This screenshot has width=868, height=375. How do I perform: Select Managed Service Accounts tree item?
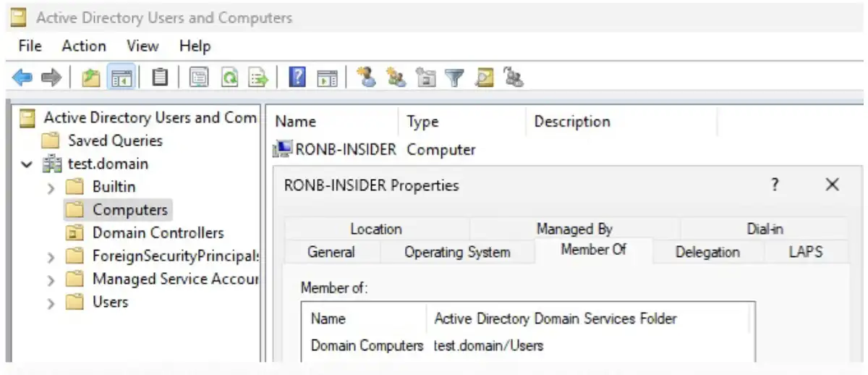(175, 279)
